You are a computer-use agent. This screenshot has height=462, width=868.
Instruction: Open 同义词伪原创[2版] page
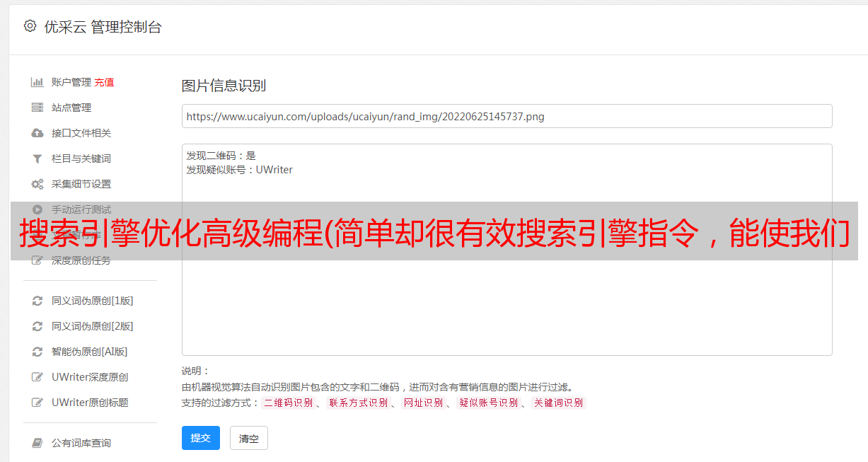(x=93, y=326)
